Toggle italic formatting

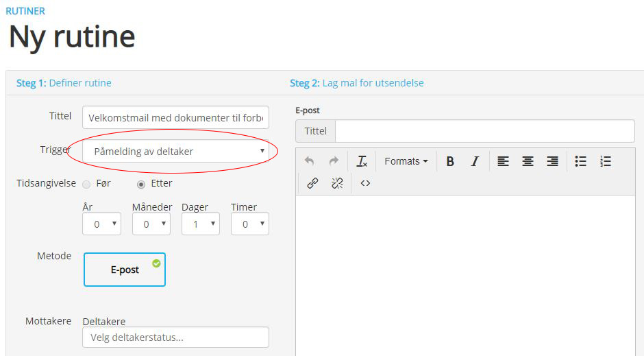(475, 161)
